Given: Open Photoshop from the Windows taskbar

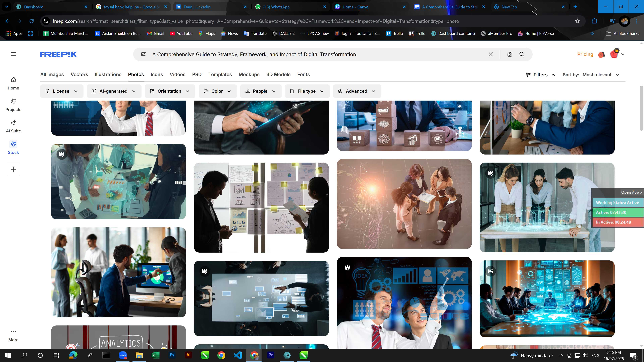Looking at the screenshot, I should tap(172, 355).
